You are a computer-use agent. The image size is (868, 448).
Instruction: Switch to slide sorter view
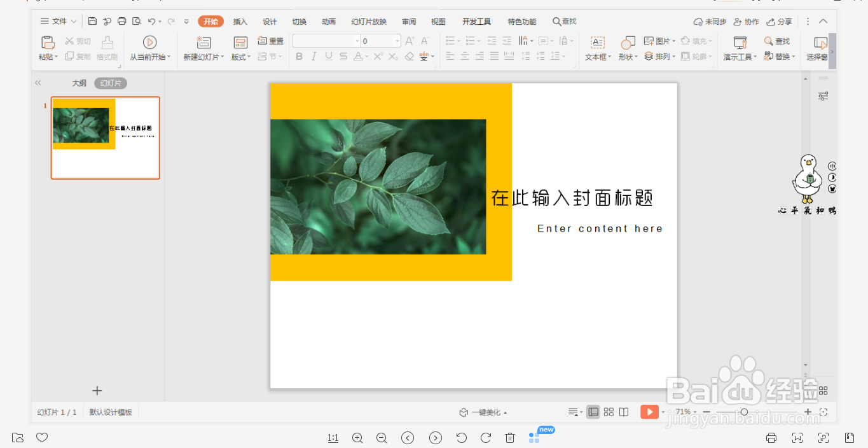[x=609, y=412]
